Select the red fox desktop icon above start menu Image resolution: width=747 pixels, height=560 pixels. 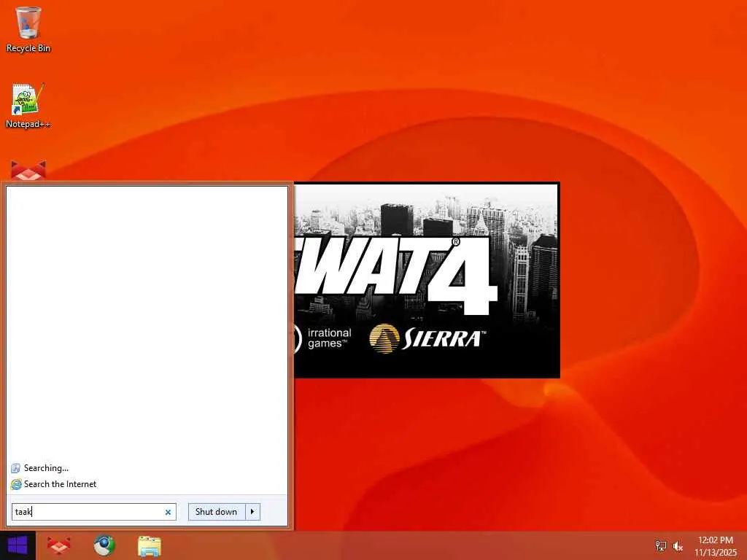pyautogui.click(x=28, y=171)
